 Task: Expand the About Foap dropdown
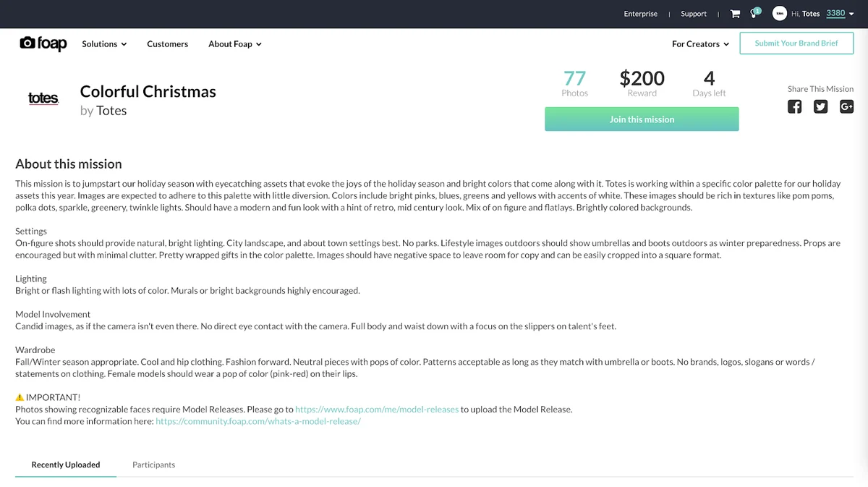235,44
